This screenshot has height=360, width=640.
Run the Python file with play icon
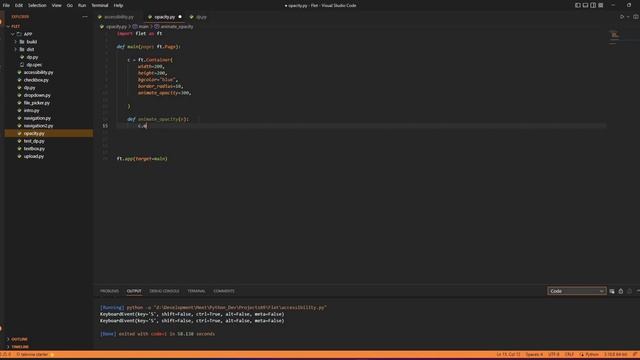point(622,17)
